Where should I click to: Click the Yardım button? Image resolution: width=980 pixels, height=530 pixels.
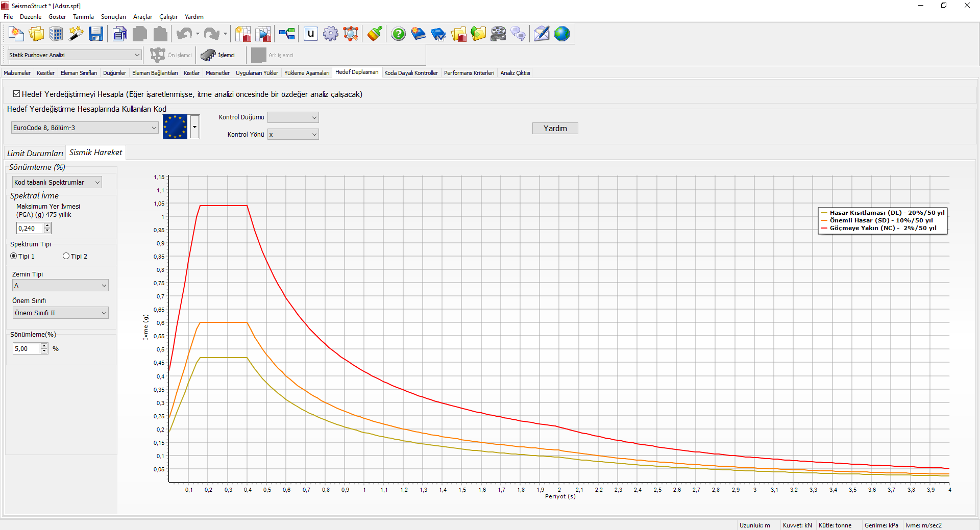coord(555,129)
